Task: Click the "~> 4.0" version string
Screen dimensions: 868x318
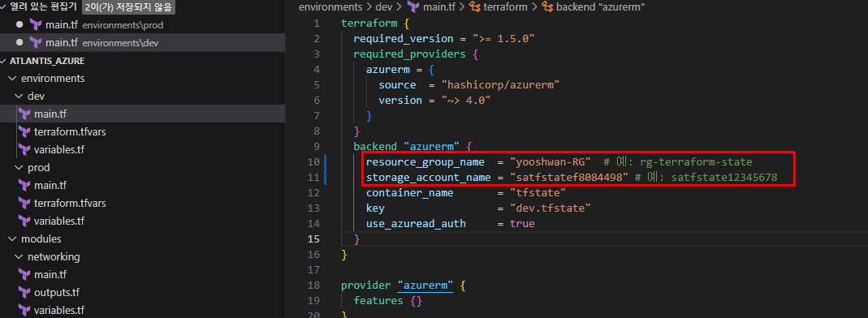Action: (x=465, y=101)
